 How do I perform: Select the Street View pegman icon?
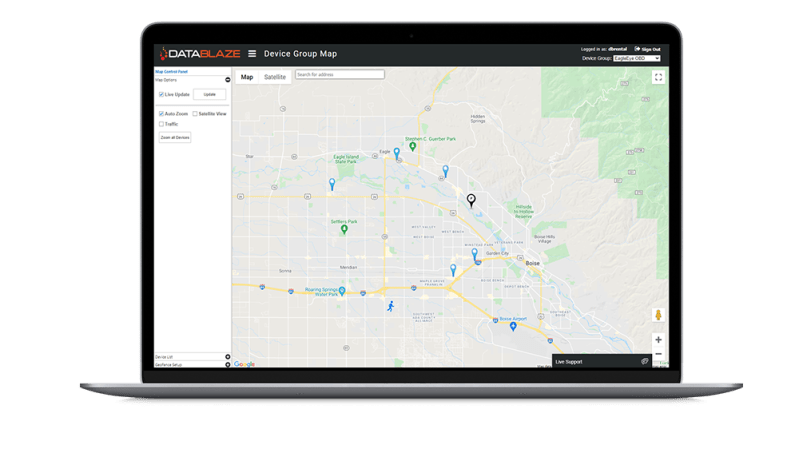click(x=658, y=315)
